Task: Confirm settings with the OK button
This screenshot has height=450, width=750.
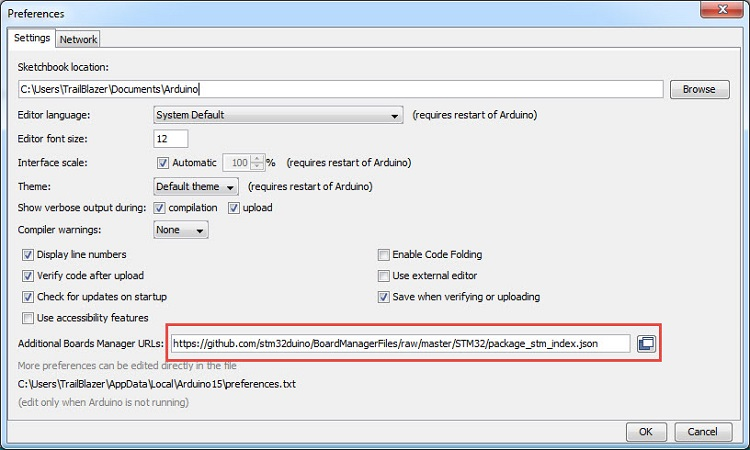Action: click(646, 432)
